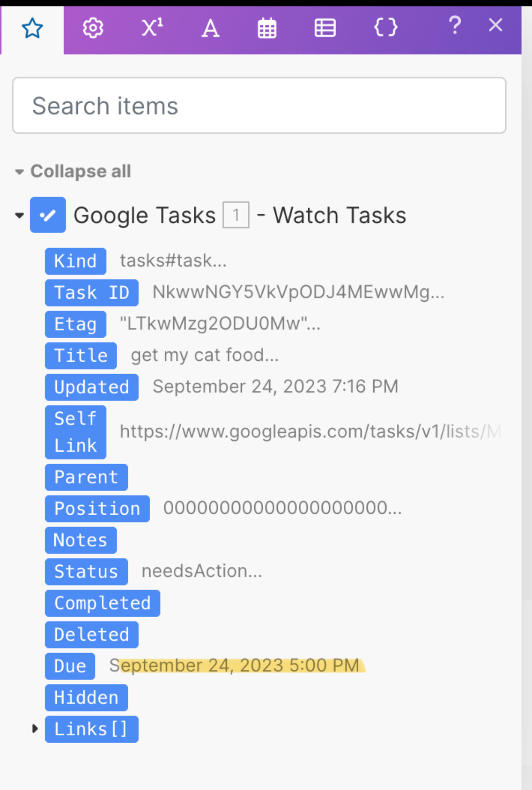Open the starred favorites tab
Screen dimensions: 532x790
32,29
